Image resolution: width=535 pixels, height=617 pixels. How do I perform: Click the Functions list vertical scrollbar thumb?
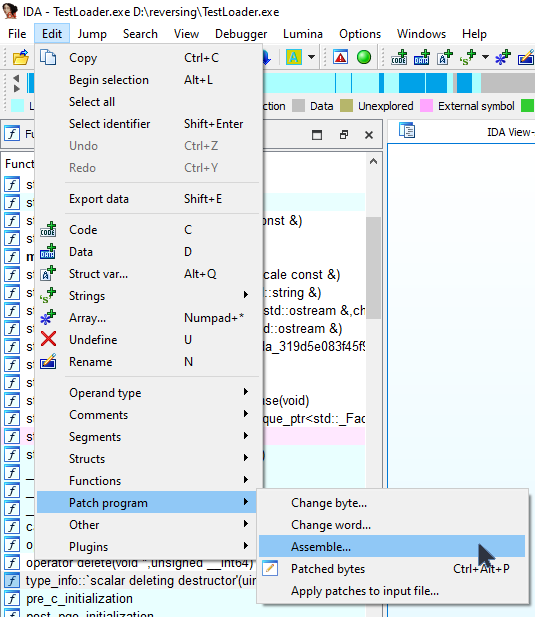pos(373,268)
